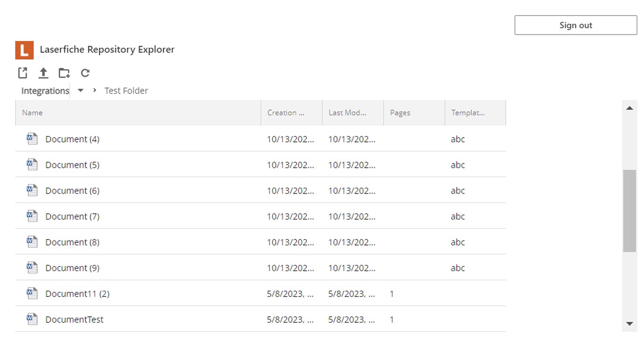This screenshot has width=644, height=362.
Task: Click the orange Laserfiche logo
Action: tap(25, 50)
